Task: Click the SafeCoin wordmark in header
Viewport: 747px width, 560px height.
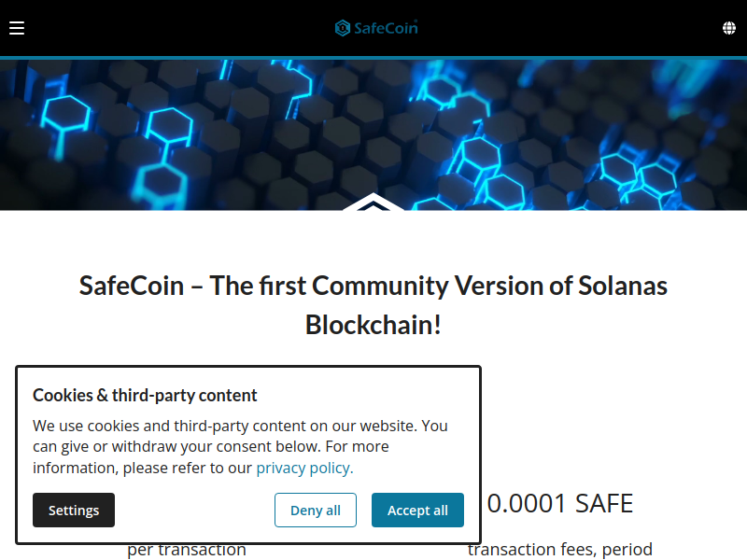Action: coord(386,28)
